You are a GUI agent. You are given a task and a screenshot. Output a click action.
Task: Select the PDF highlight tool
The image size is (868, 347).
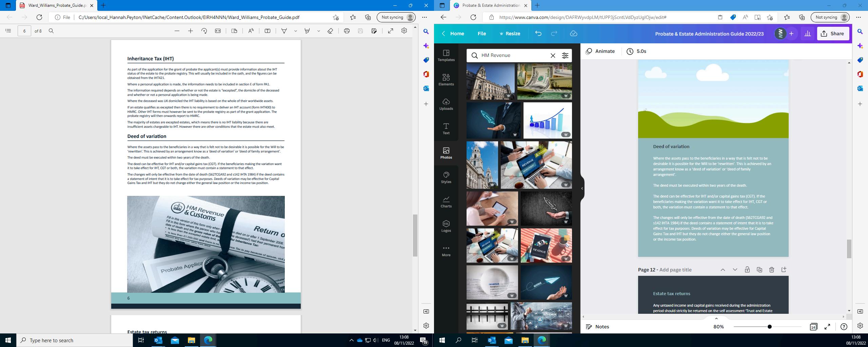coord(307,31)
